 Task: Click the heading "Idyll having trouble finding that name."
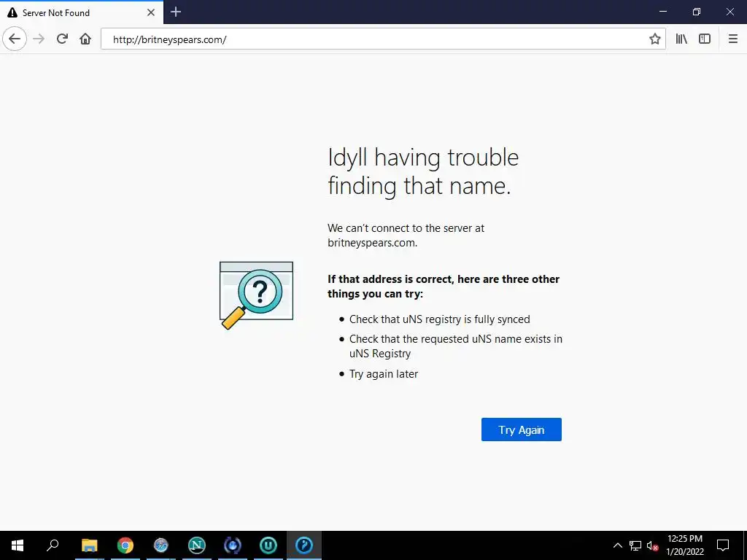pyautogui.click(x=423, y=171)
